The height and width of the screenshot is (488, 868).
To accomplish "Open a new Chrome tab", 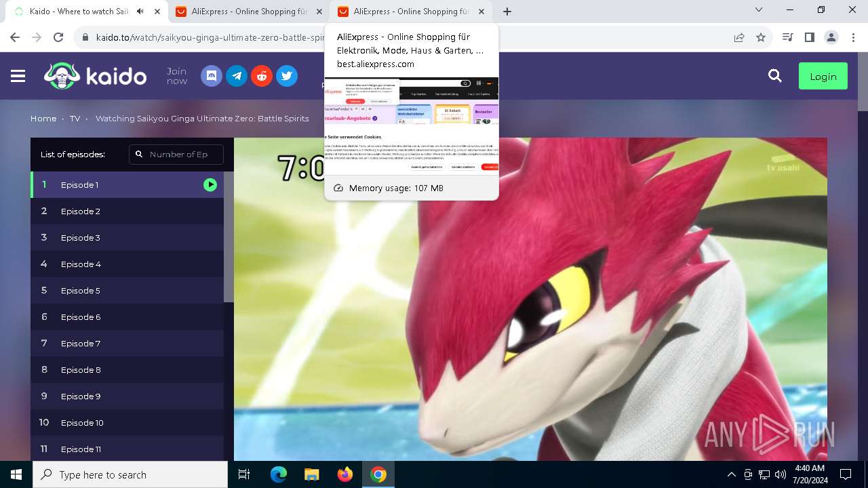I will pos(507,12).
